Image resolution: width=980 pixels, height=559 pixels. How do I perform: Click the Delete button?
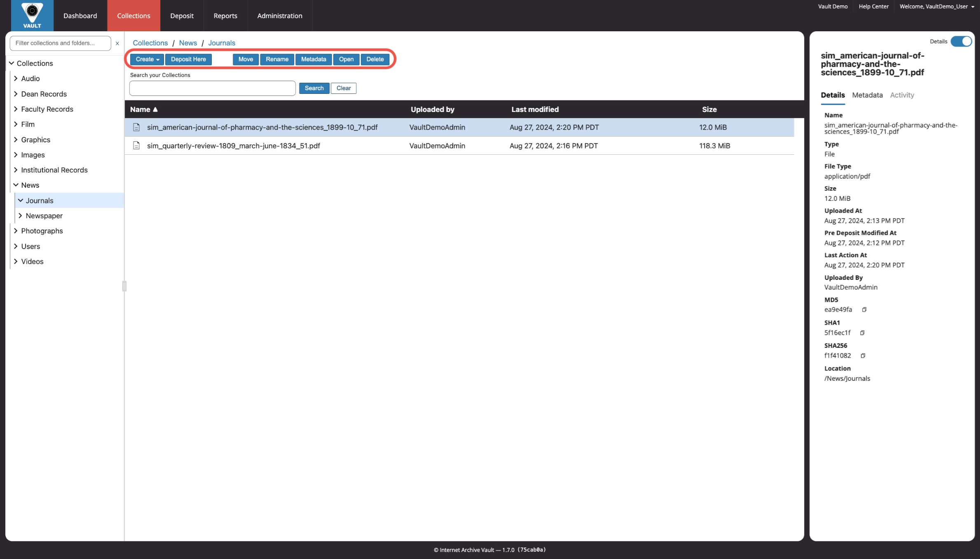(375, 59)
